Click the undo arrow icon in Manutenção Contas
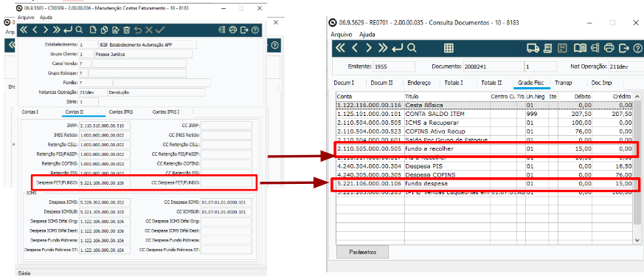The image size is (644, 277). (138, 30)
